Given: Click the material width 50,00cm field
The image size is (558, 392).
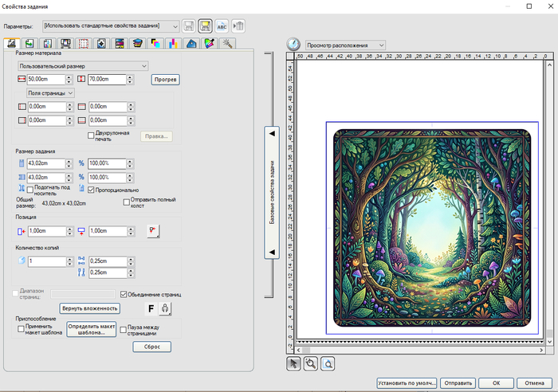Looking at the screenshot, I should tap(46, 79).
